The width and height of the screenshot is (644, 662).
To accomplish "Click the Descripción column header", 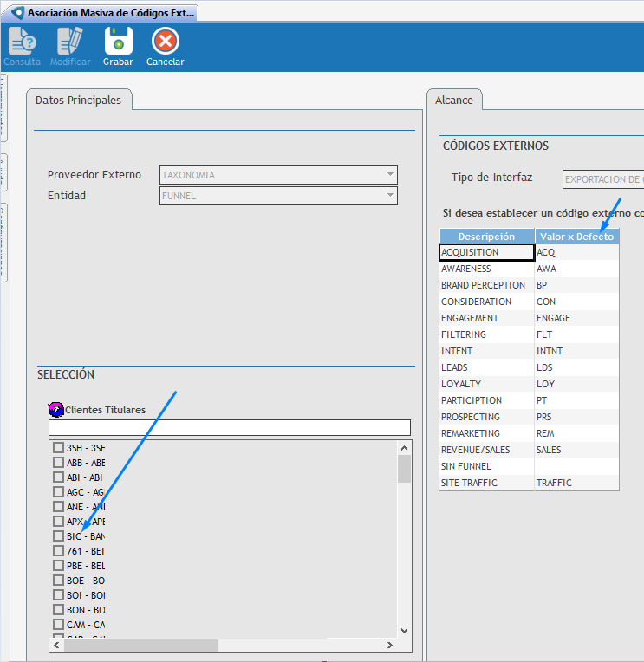I will tap(486, 237).
